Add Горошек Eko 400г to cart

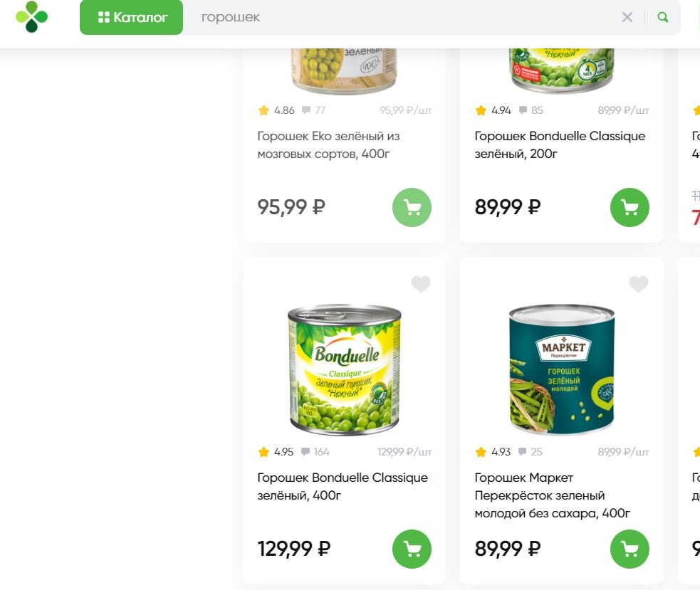point(412,207)
